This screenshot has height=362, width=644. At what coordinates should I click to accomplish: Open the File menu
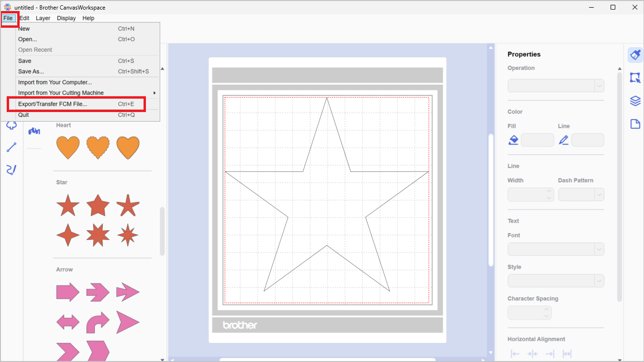pyautogui.click(x=8, y=18)
